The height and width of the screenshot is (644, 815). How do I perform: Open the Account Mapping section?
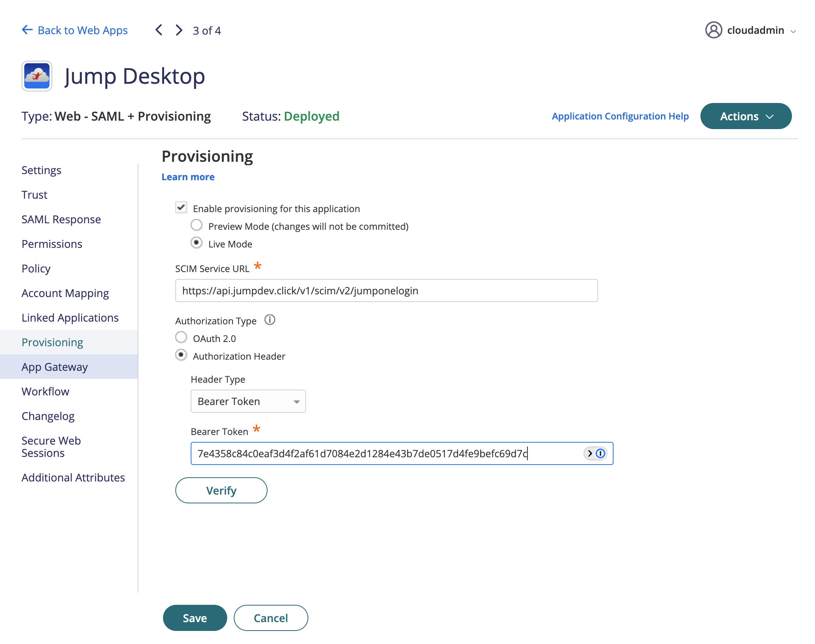65,293
